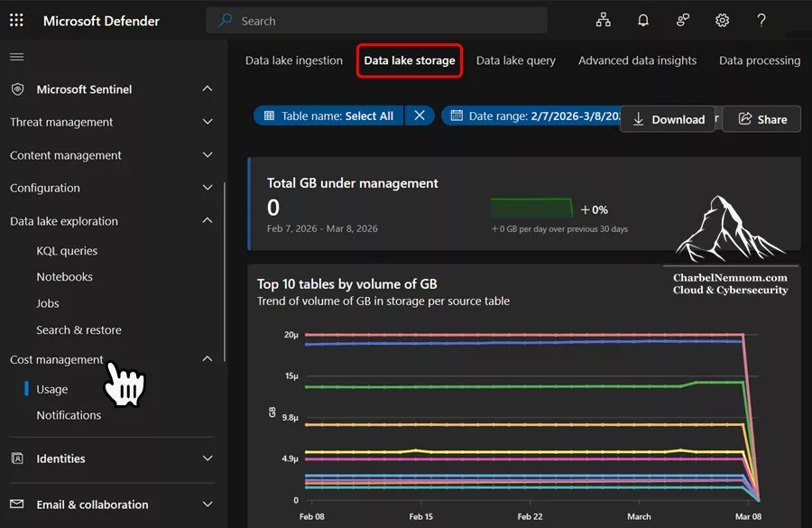Select Usage under Cost management
This screenshot has height=528, width=812.
[51, 389]
